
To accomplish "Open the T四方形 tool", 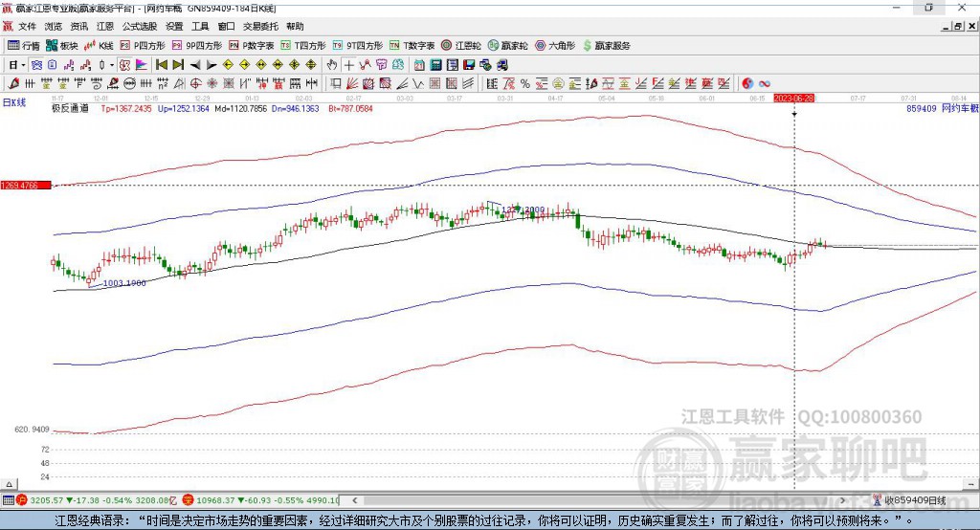I will click(x=303, y=46).
